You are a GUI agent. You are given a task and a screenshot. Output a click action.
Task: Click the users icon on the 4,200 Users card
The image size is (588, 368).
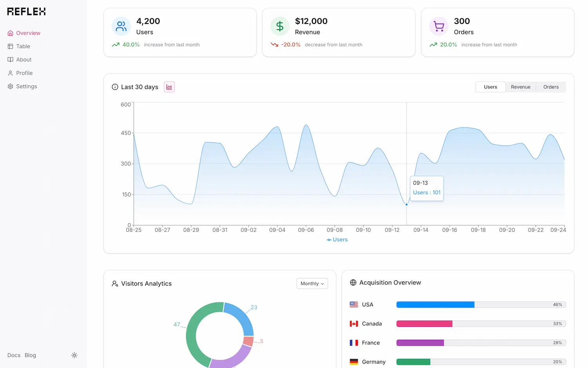coord(121,26)
